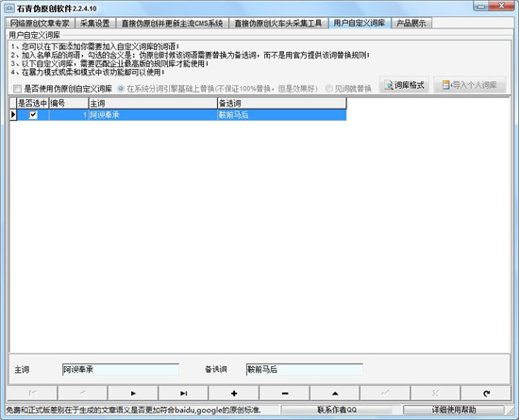The height and width of the screenshot is (420, 519).
Task: Click the 主词 input field
Action: tap(121, 369)
